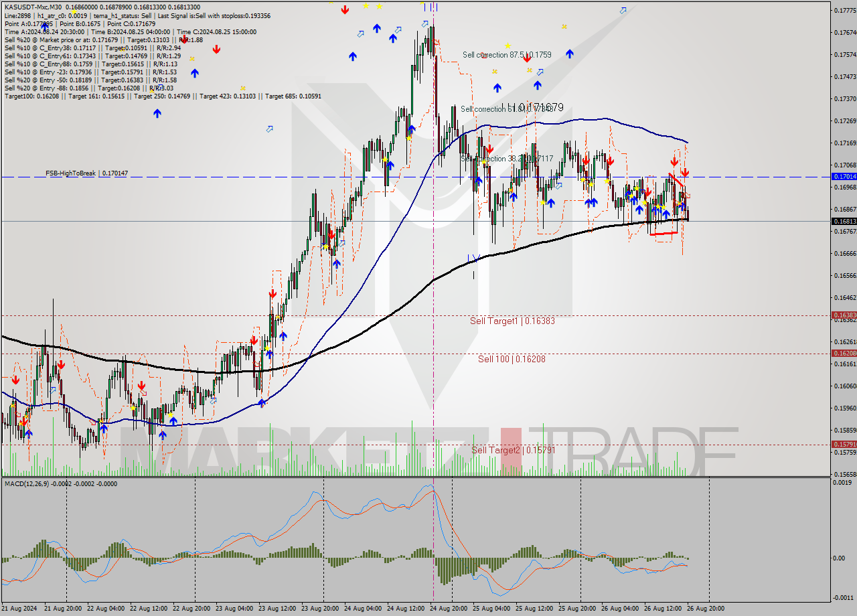Click the 'Sell Target1 | 0.16383' label
The image size is (857, 616).
pyautogui.click(x=512, y=321)
